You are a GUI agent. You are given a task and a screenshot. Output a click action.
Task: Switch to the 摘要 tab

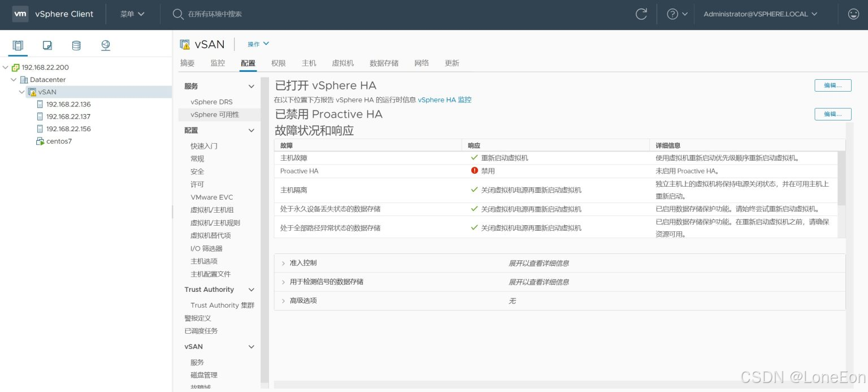[x=187, y=63]
